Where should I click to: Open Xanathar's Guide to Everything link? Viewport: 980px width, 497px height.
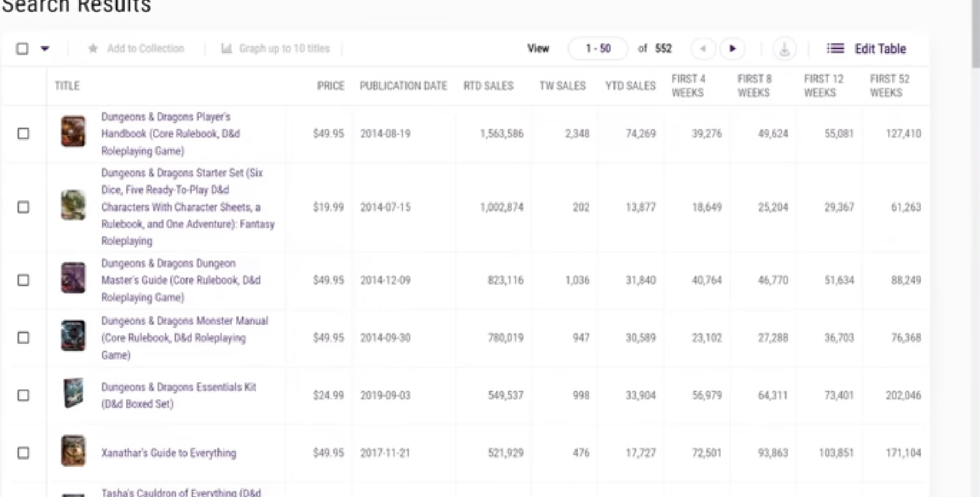pyautogui.click(x=168, y=453)
